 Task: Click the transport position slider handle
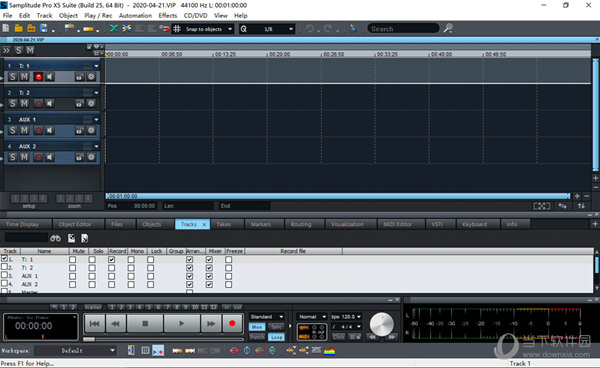(x=89, y=339)
